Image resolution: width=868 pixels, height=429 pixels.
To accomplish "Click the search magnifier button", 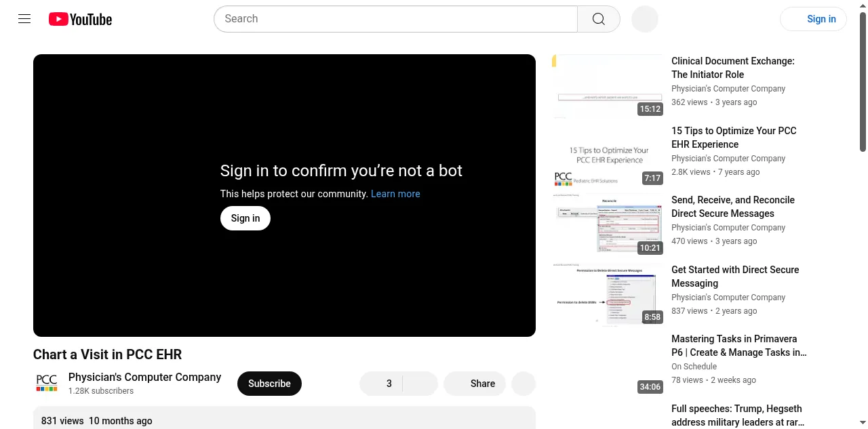I will point(599,19).
